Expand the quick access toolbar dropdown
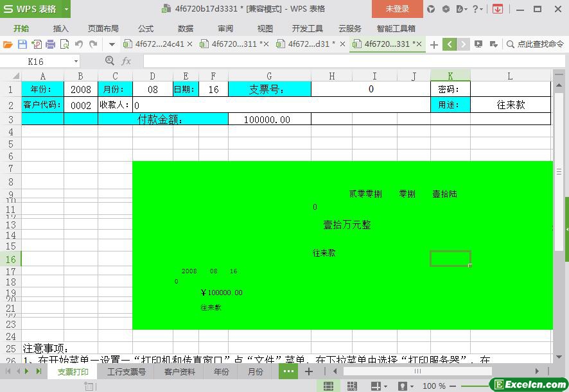Image resolution: width=569 pixels, height=392 pixels. click(x=112, y=44)
